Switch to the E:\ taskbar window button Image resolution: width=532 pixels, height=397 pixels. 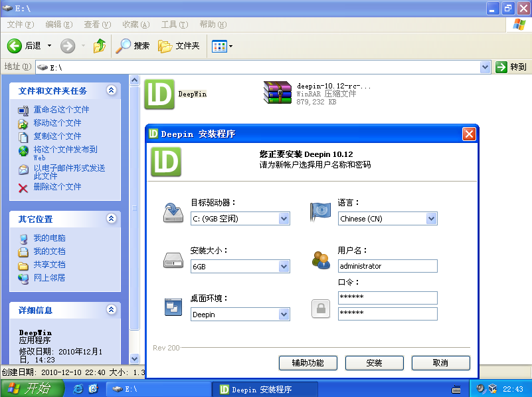pos(159,389)
